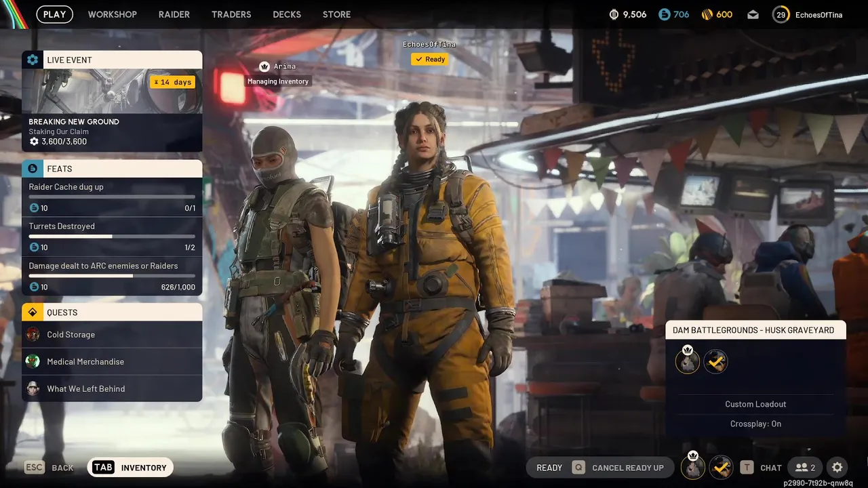
Task: Click the What We Left Behind portrait icon
Action: tap(33, 388)
